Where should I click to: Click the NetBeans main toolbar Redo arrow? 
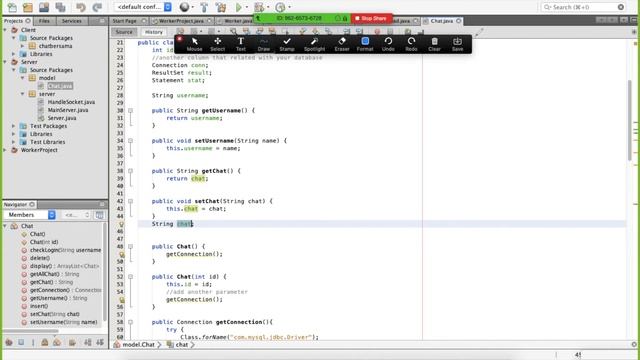pyautogui.click(x=97, y=7)
